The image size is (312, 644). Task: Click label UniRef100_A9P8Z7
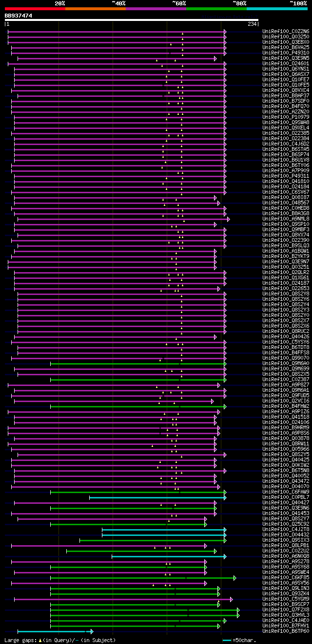[x=286, y=385]
